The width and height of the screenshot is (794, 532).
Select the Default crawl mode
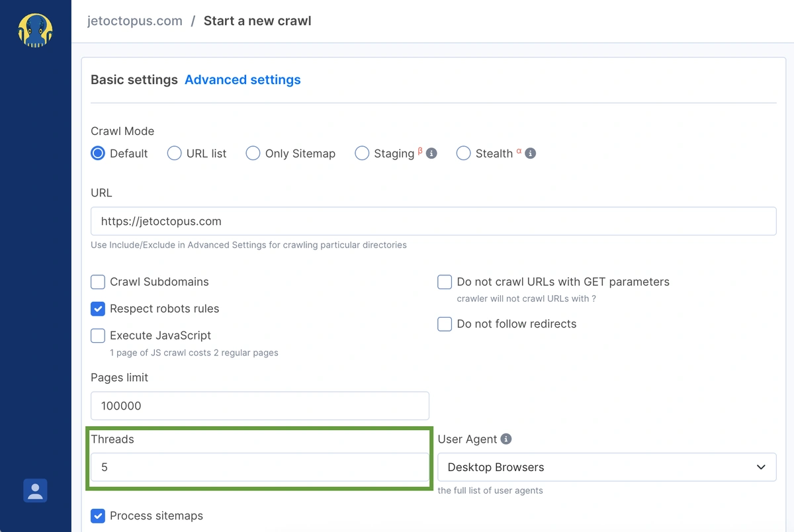click(x=98, y=154)
